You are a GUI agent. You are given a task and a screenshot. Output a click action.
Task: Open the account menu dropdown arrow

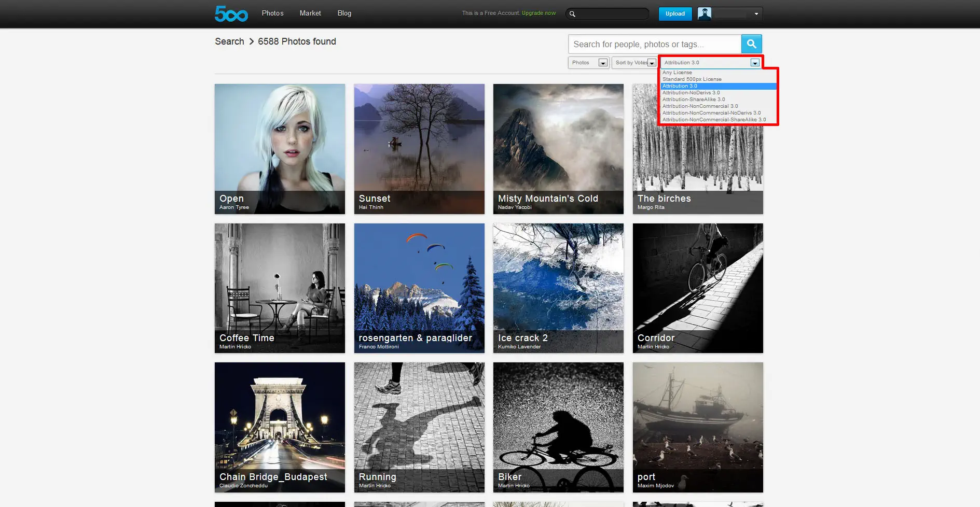point(756,14)
